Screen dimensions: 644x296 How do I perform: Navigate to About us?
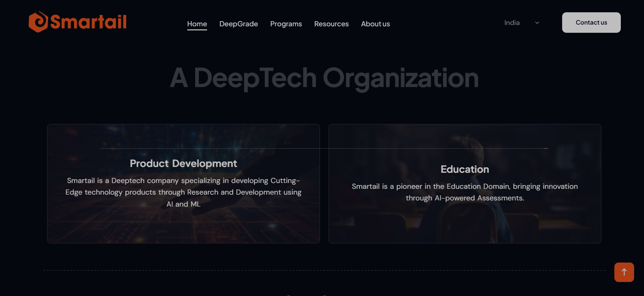point(375,24)
